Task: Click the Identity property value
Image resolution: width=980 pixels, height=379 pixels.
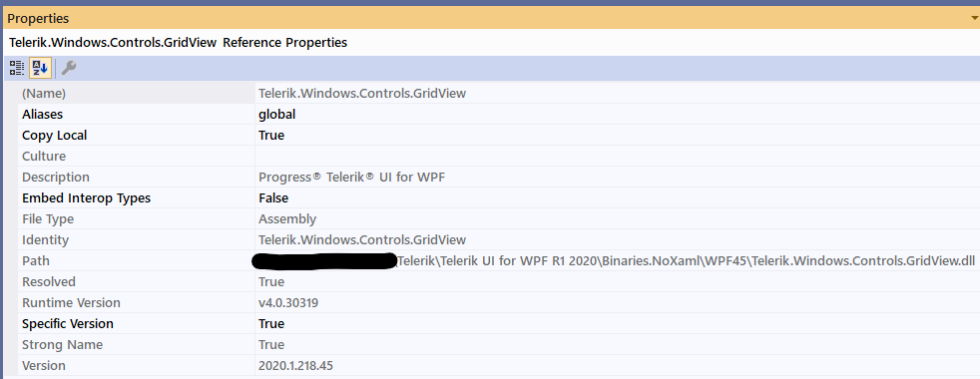Action: pos(362,239)
